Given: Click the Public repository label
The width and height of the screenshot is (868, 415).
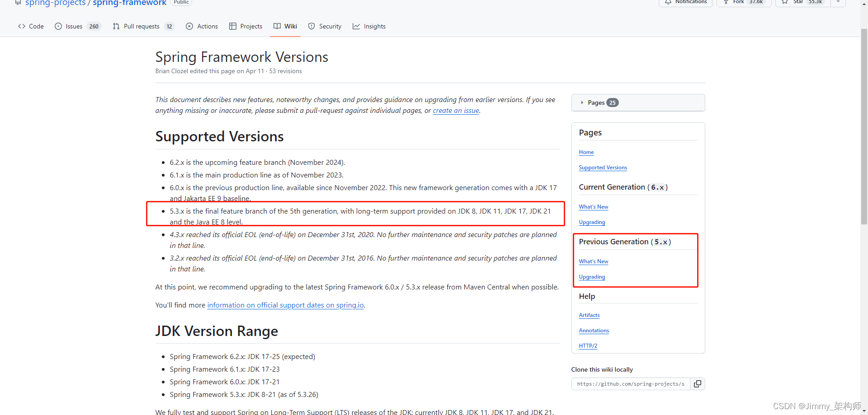Looking at the screenshot, I should (x=181, y=2).
